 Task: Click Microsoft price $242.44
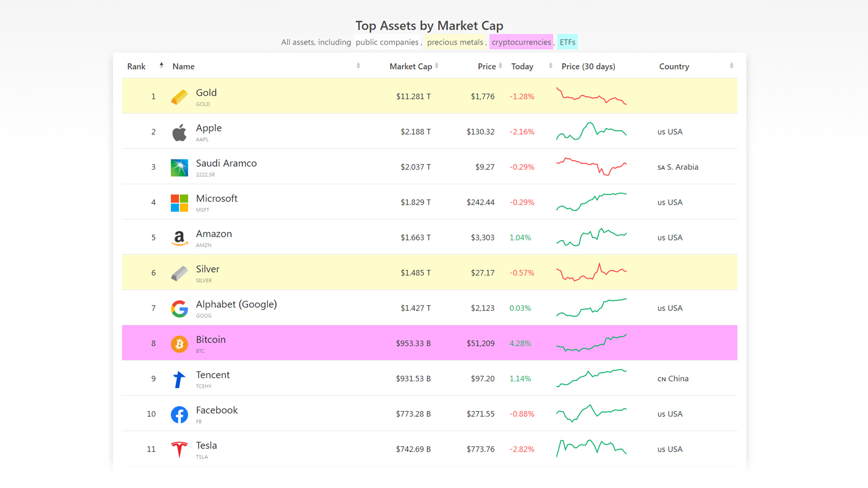click(481, 202)
